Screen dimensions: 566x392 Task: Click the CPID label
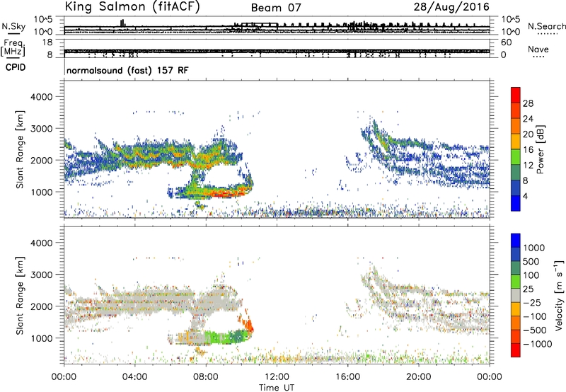coord(16,67)
